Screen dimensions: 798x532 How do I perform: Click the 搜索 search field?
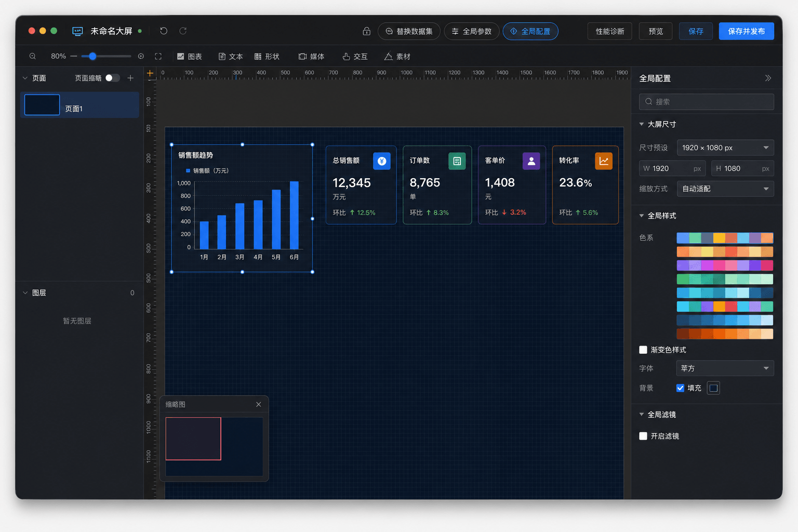(x=706, y=102)
